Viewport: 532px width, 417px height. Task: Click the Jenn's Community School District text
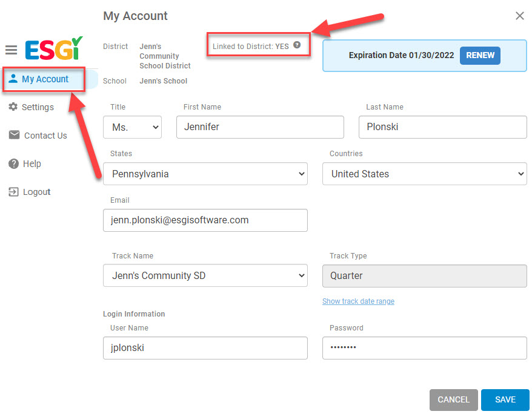tap(165, 56)
